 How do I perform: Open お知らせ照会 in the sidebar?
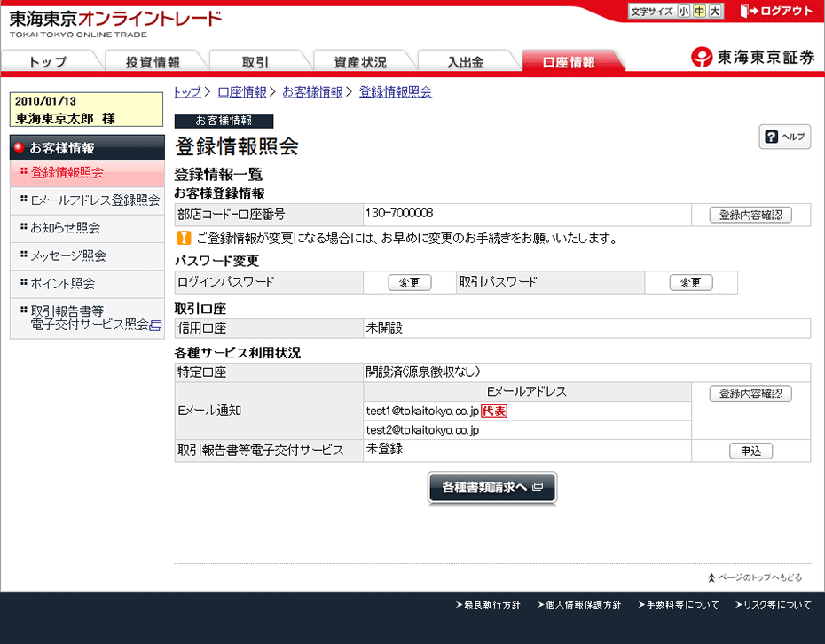click(x=87, y=228)
